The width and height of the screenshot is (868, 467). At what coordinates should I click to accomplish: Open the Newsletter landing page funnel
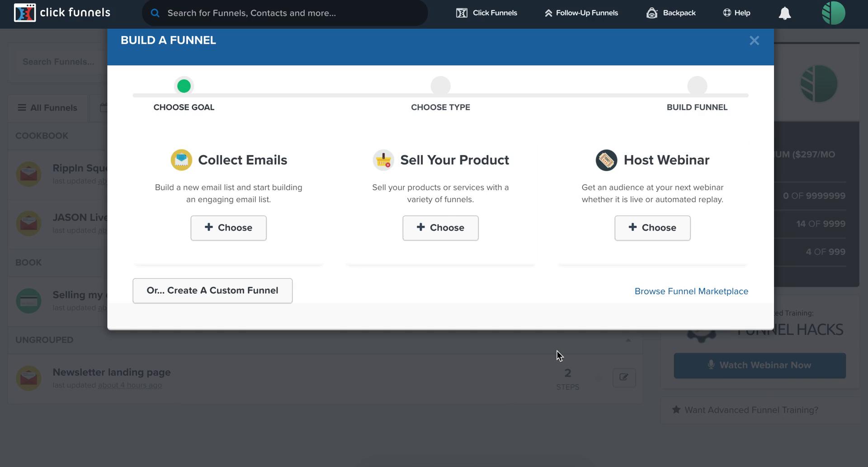click(x=112, y=372)
